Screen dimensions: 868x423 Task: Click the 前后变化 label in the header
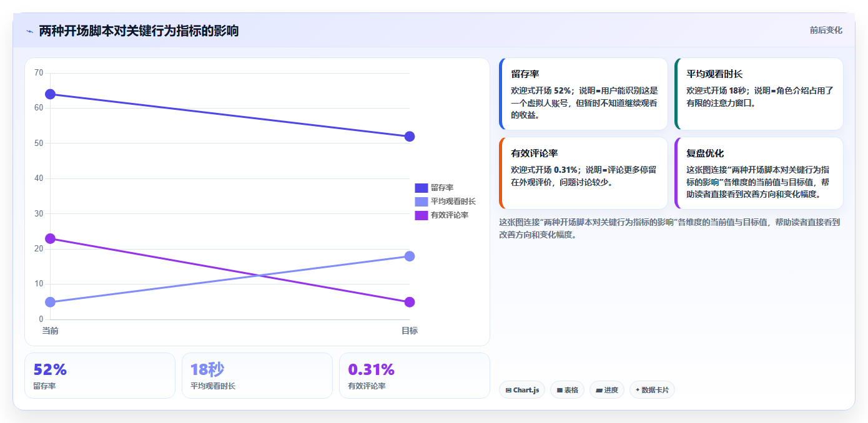click(826, 30)
